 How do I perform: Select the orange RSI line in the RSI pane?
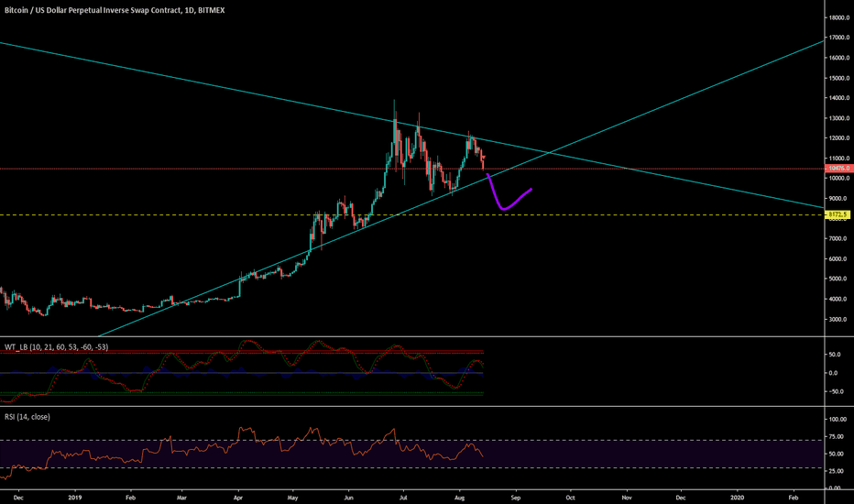pos(242,453)
